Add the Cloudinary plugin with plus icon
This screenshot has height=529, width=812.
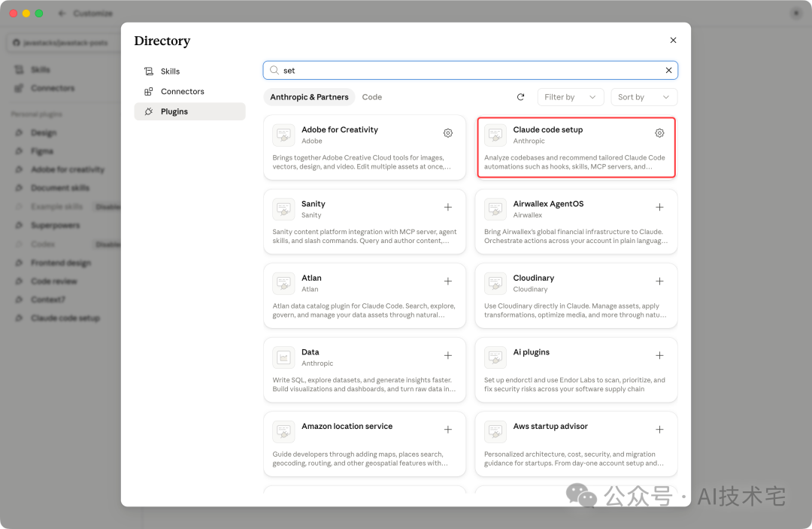tap(659, 281)
